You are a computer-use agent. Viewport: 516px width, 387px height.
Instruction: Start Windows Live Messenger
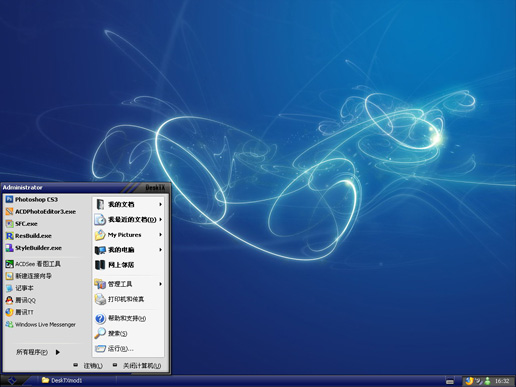(41, 324)
